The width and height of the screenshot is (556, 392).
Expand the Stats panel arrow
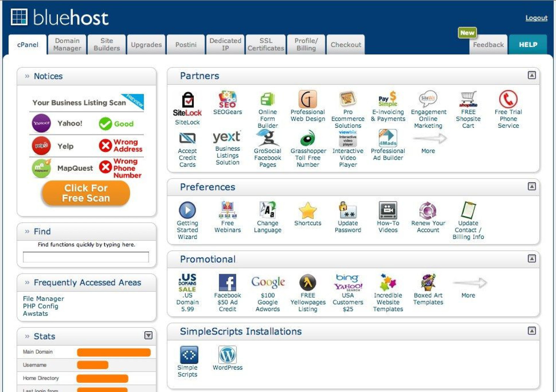[x=148, y=335]
